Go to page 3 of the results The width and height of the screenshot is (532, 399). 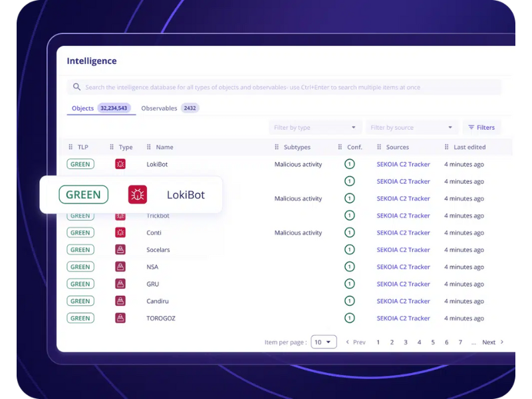pyautogui.click(x=405, y=342)
